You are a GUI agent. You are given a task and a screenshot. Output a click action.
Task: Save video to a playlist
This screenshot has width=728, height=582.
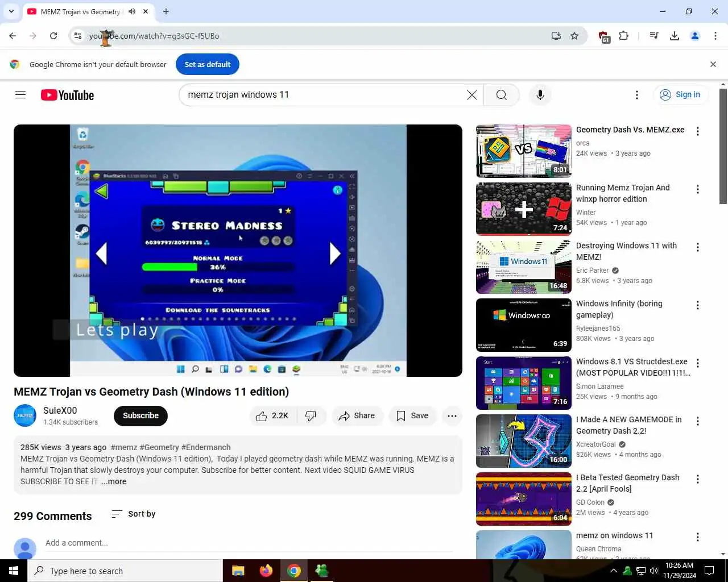pyautogui.click(x=412, y=416)
